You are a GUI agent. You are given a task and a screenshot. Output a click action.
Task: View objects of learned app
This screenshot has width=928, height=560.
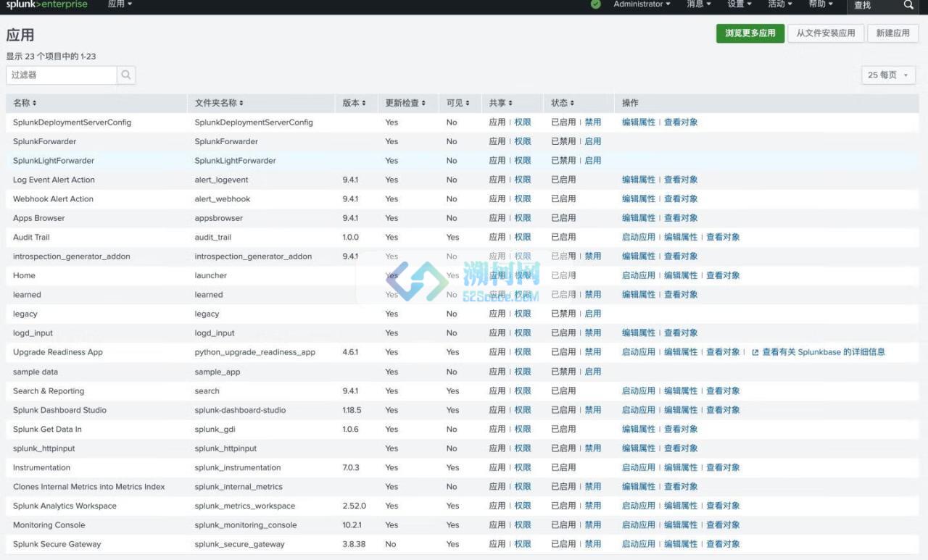(681, 295)
